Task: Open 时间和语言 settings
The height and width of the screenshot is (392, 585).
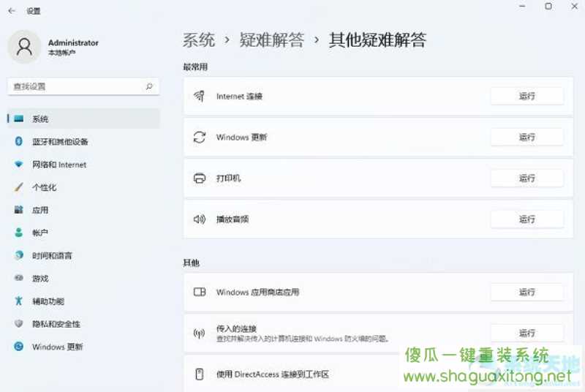Action: pyautogui.click(x=83, y=255)
